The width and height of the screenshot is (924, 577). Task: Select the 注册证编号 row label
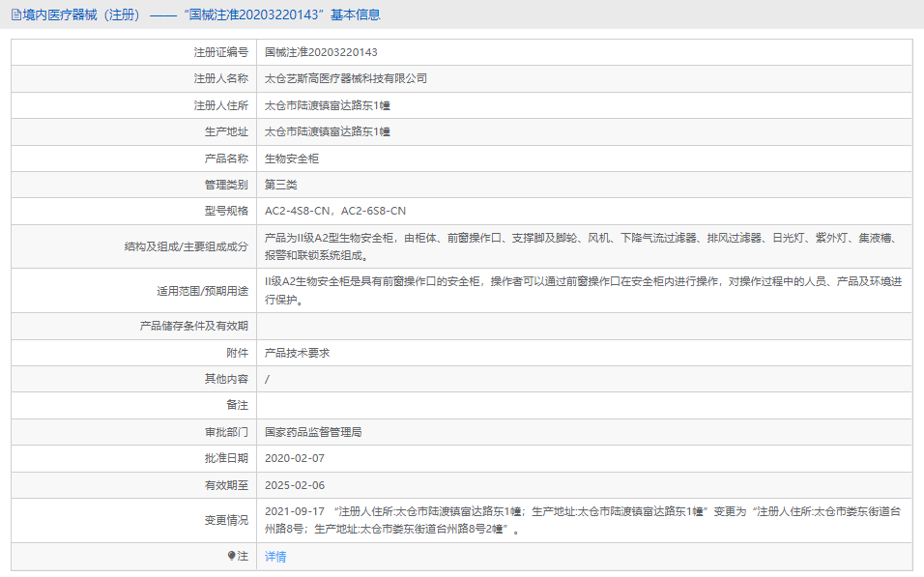(221, 52)
